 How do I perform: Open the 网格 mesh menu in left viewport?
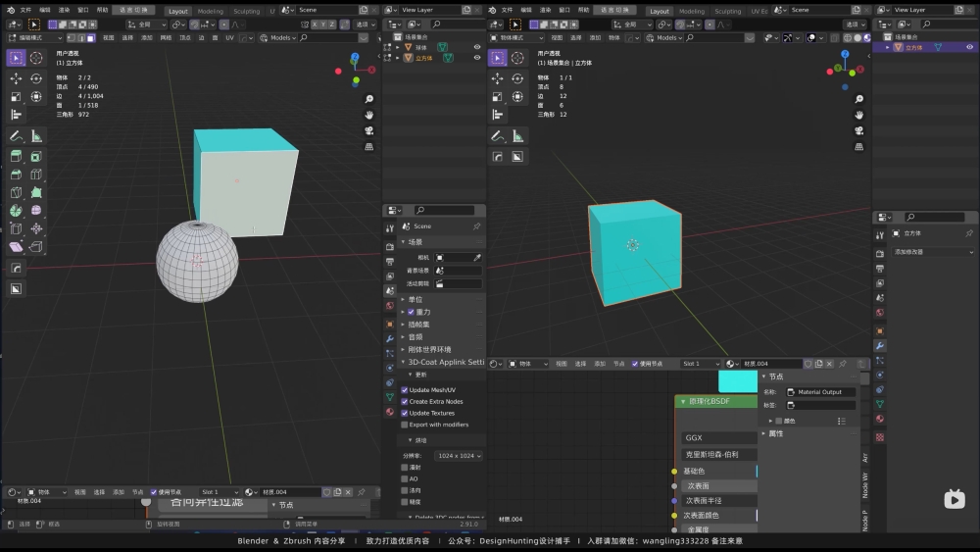point(166,38)
